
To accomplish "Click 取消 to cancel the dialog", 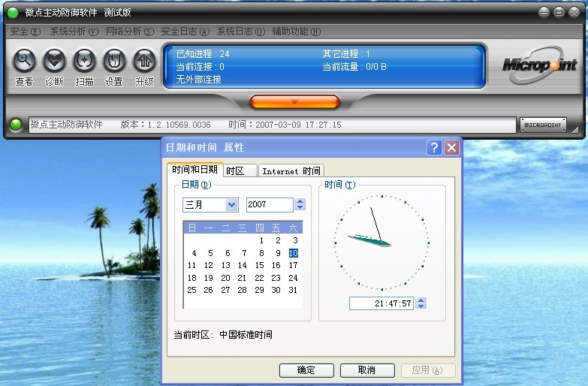I will (367, 370).
